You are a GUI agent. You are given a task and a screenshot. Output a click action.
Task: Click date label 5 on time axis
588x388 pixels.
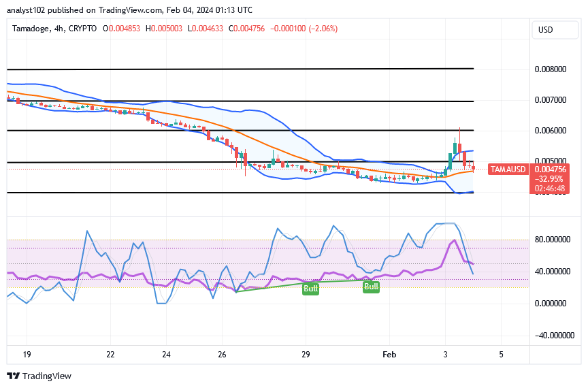501,355
